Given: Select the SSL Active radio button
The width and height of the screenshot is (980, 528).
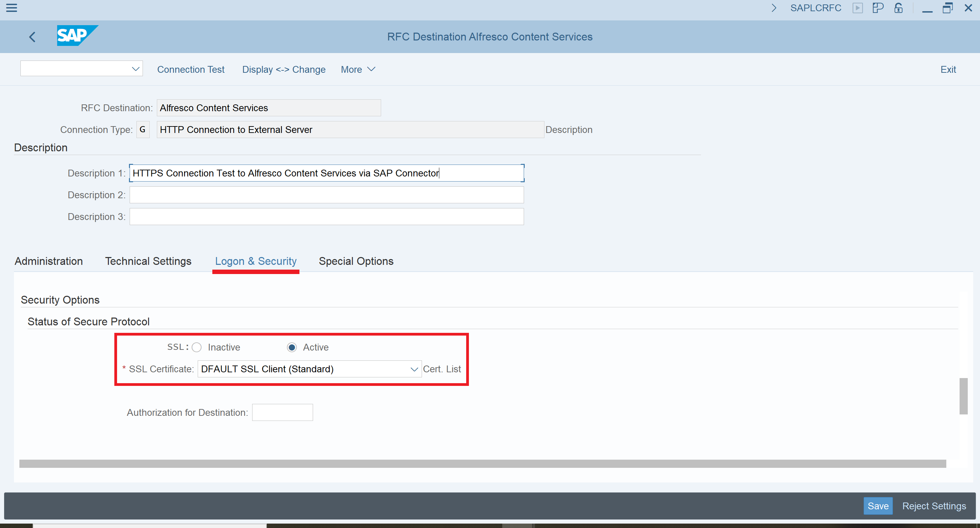Looking at the screenshot, I should click(292, 347).
